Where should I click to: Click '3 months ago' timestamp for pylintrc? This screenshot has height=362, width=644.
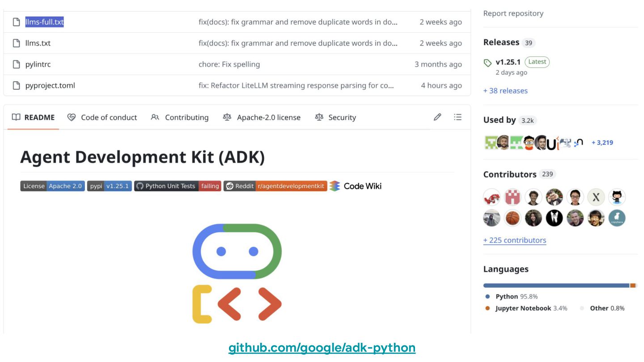pos(438,64)
